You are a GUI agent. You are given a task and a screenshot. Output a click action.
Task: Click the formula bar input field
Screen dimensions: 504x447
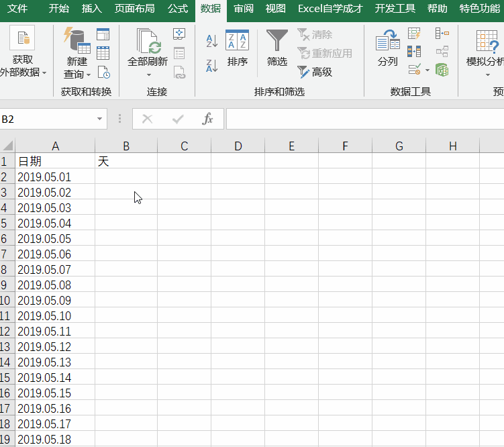[x=365, y=119]
